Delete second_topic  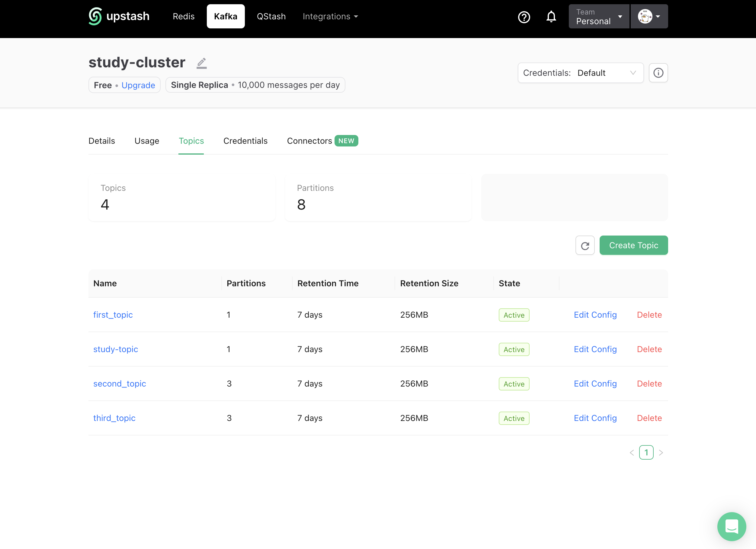point(649,383)
